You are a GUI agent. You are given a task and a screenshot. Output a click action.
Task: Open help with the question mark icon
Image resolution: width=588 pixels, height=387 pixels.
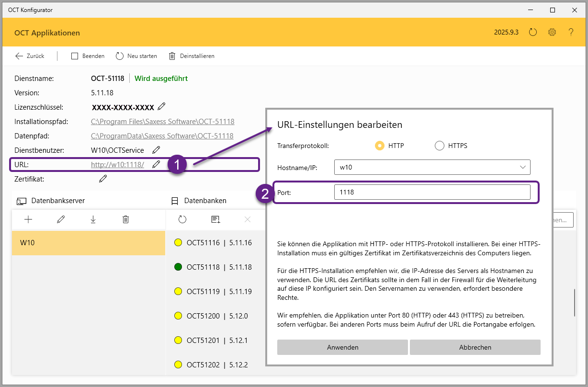571,33
